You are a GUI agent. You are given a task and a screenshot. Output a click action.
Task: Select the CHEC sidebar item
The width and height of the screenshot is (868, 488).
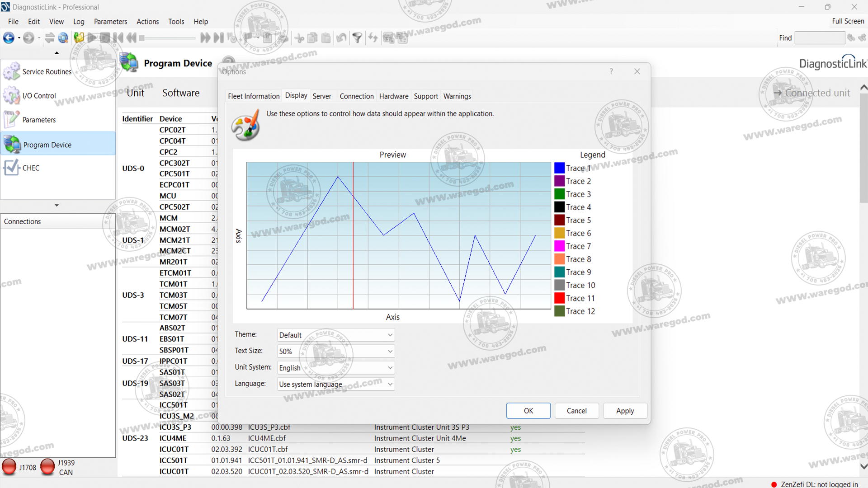tap(31, 168)
